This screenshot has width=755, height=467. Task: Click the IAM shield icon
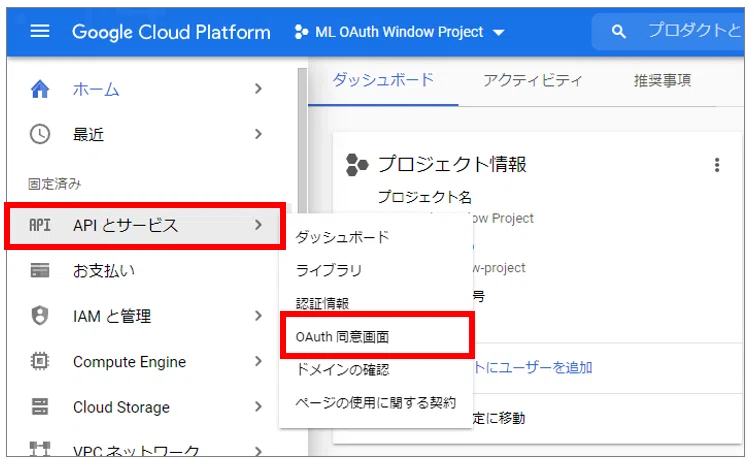[x=39, y=316]
